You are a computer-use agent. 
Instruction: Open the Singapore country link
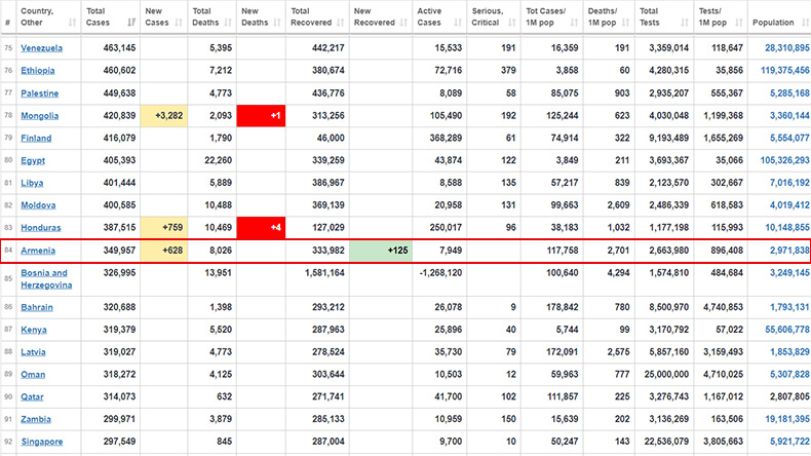click(x=42, y=442)
